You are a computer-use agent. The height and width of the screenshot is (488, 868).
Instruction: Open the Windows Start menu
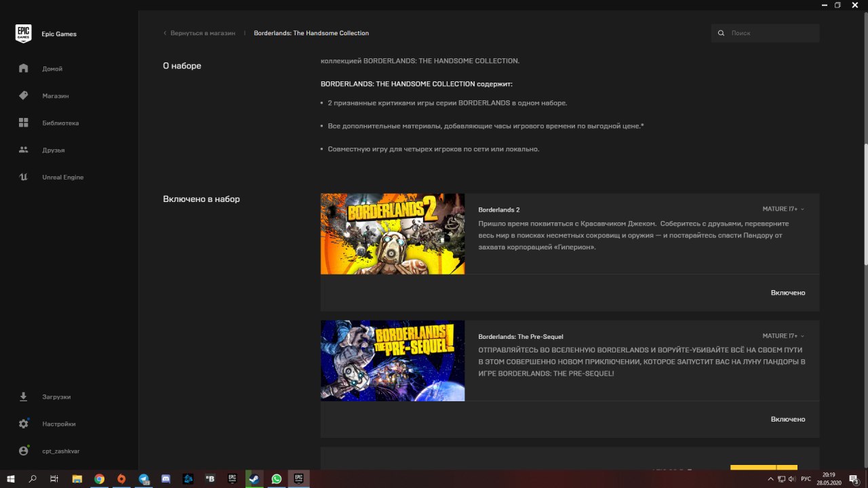(11, 479)
